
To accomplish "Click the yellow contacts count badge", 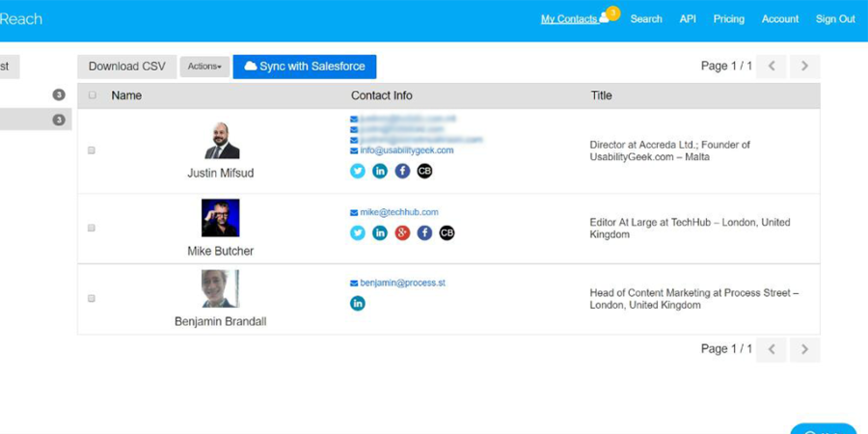I will point(612,13).
